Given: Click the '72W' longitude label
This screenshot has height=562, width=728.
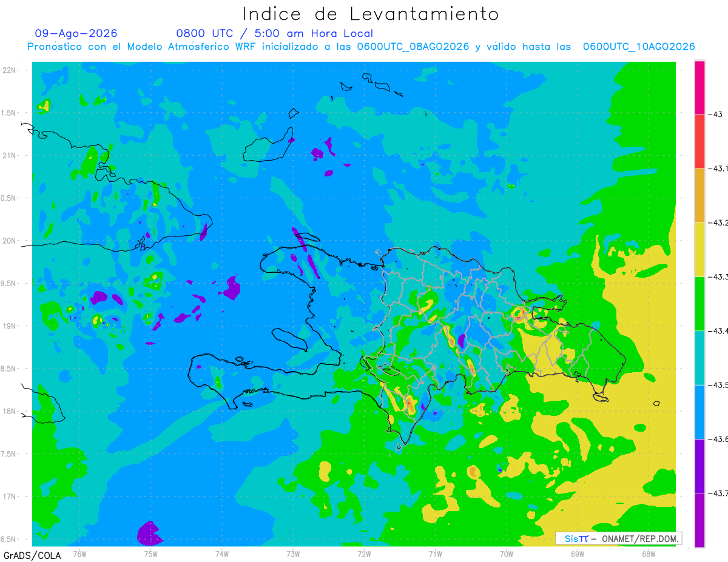Looking at the screenshot, I should [364, 554].
